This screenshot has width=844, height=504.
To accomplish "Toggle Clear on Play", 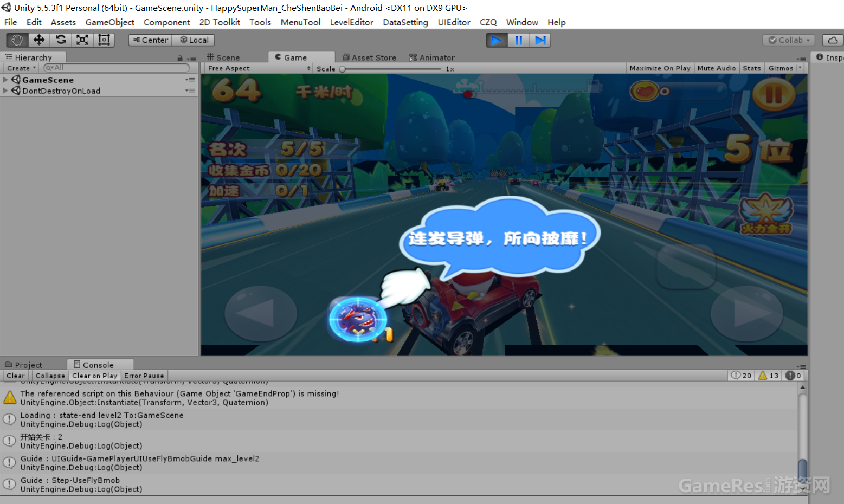I will pyautogui.click(x=94, y=376).
